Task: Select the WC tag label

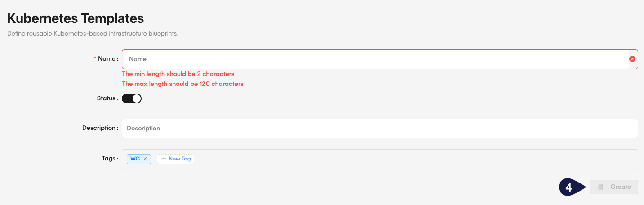Action: [x=135, y=159]
